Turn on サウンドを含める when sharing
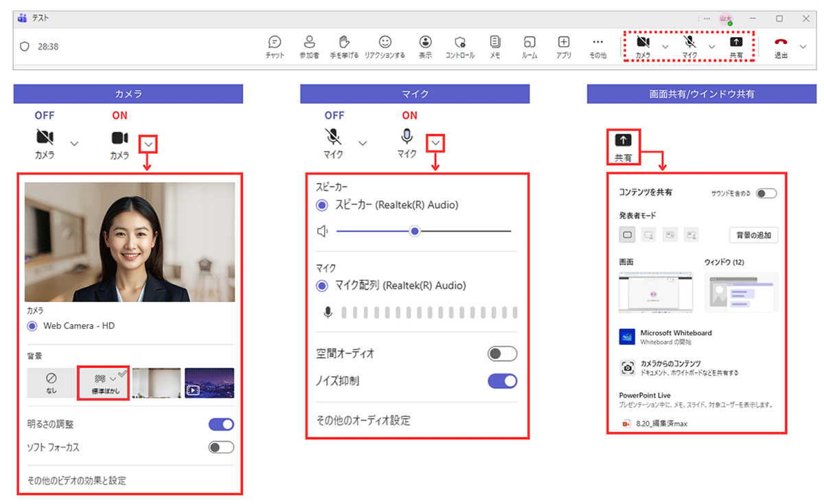 [x=765, y=193]
